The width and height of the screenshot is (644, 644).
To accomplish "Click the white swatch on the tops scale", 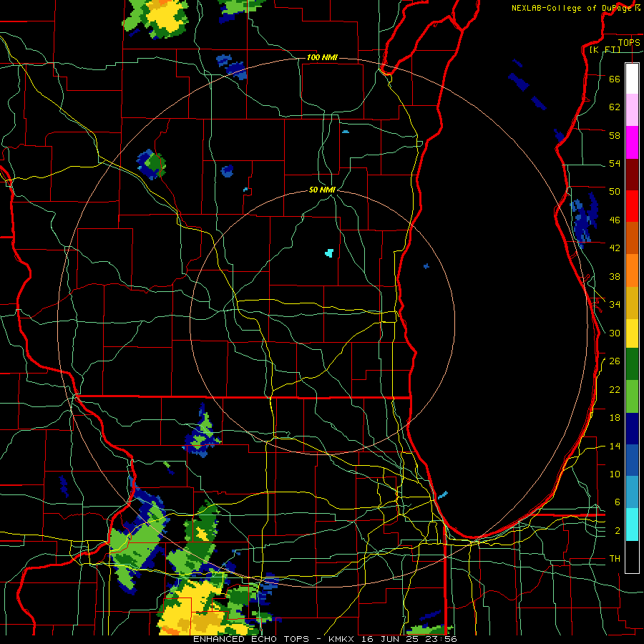I will pos(632,79).
